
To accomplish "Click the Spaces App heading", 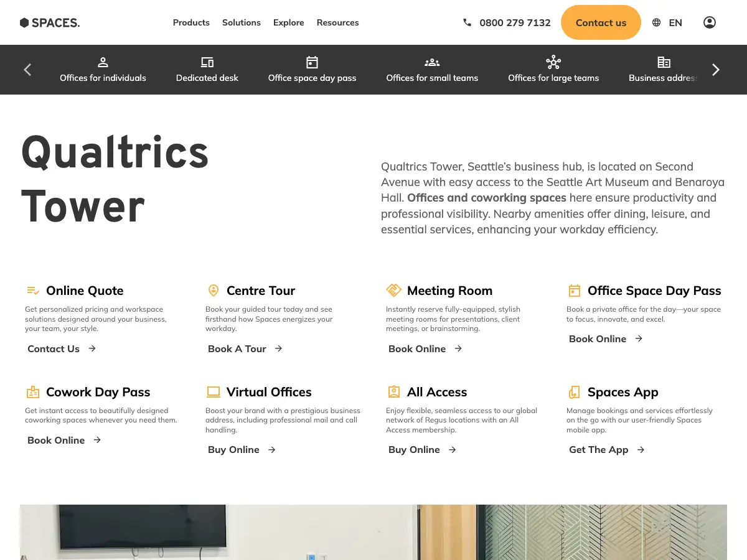I will tap(623, 392).
